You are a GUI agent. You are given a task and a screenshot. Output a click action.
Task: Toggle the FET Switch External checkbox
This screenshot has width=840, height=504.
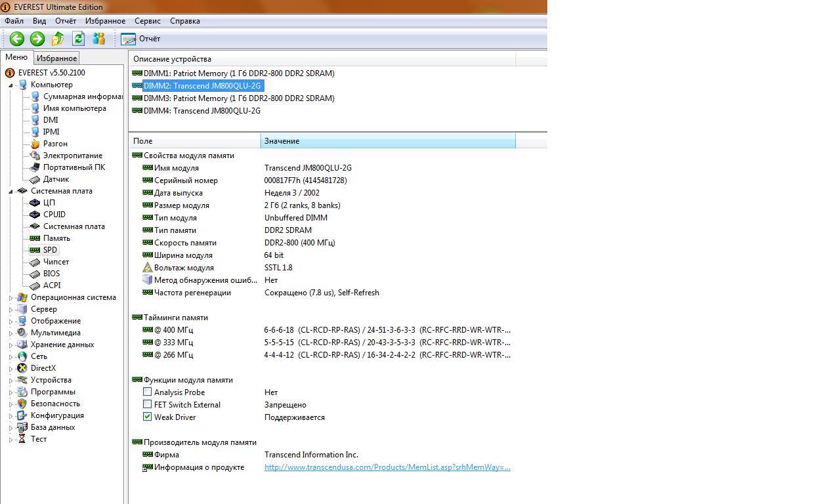(148, 404)
